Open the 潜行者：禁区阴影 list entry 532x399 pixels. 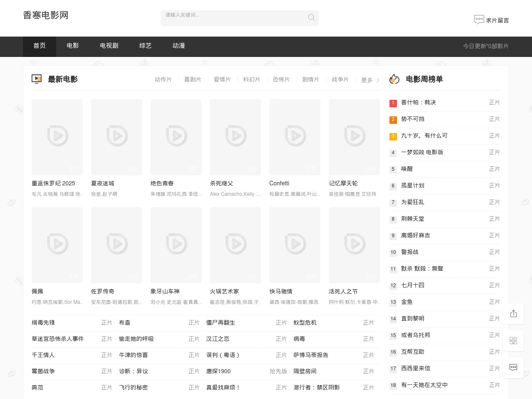coord(317,387)
